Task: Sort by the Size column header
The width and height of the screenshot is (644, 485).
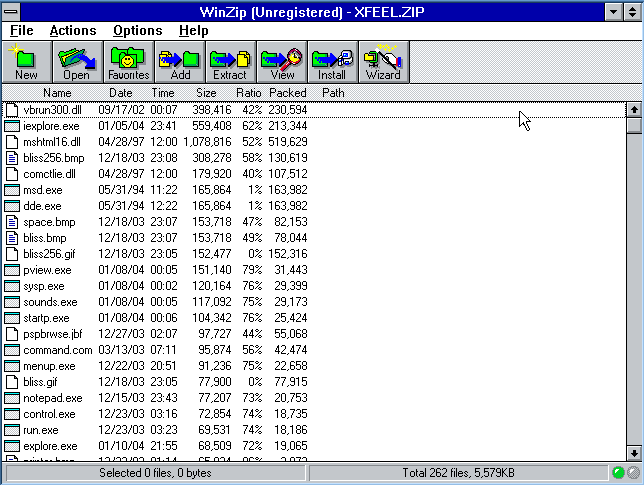Action: pos(206,93)
